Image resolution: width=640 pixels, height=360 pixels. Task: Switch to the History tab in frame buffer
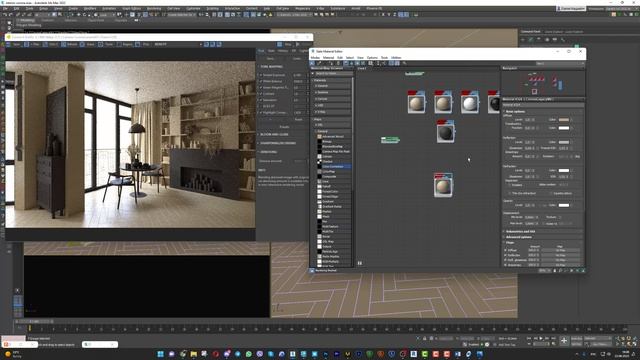pos(283,51)
